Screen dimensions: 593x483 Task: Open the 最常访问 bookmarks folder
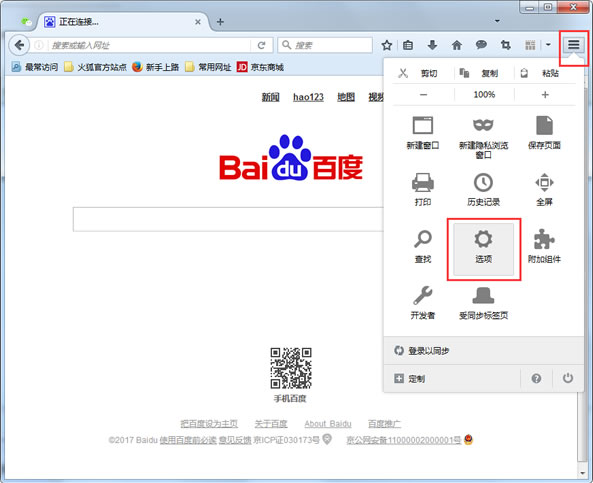click(35, 67)
